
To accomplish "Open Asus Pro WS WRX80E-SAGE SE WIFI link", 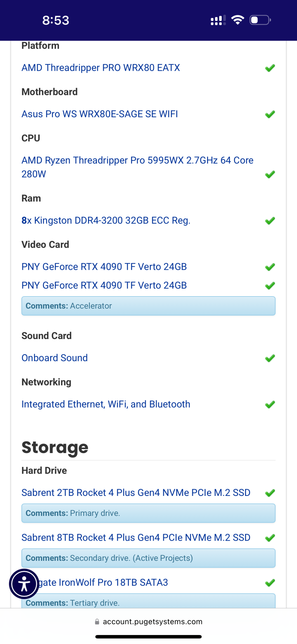I will click(99, 114).
